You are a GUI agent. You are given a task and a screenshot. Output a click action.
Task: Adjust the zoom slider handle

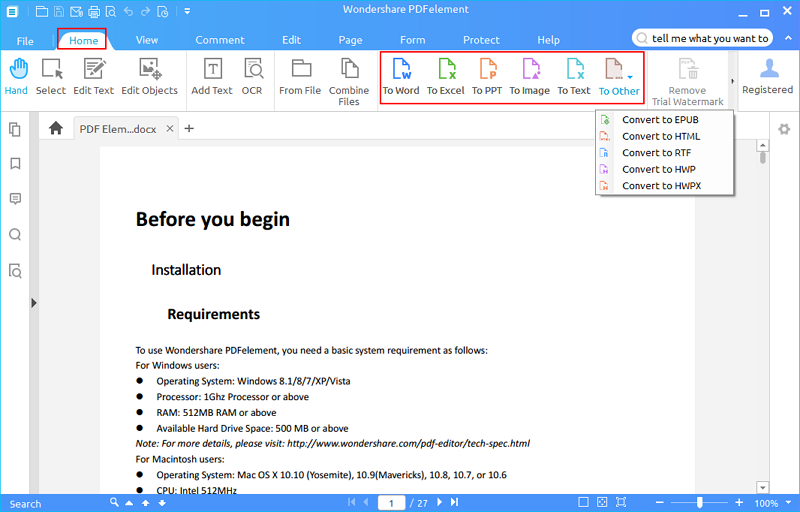click(x=699, y=503)
